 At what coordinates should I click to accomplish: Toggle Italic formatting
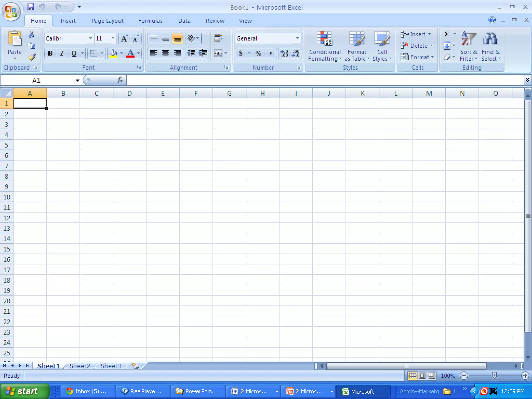pyautogui.click(x=62, y=54)
